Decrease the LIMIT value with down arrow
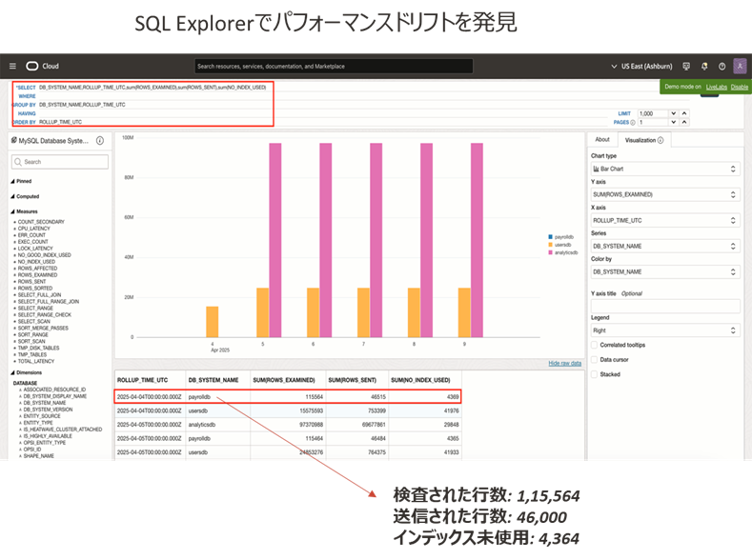Viewport: 752px width, 560px height. click(x=673, y=113)
